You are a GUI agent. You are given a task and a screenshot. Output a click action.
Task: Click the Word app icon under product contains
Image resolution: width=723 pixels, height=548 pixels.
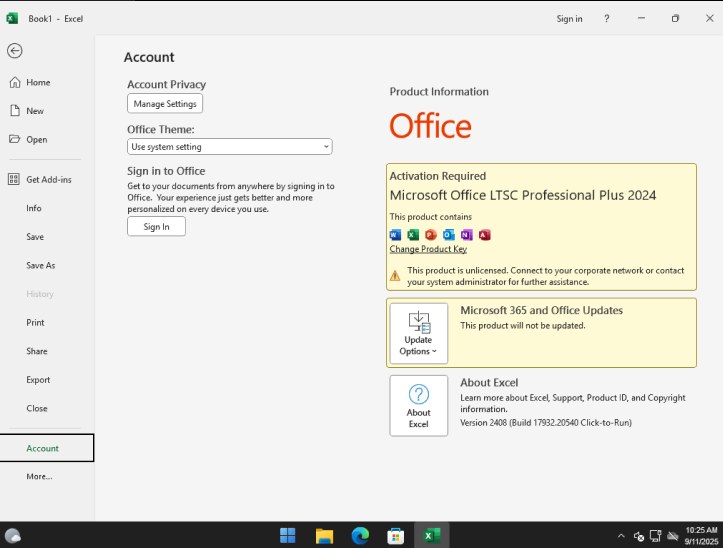(395, 235)
